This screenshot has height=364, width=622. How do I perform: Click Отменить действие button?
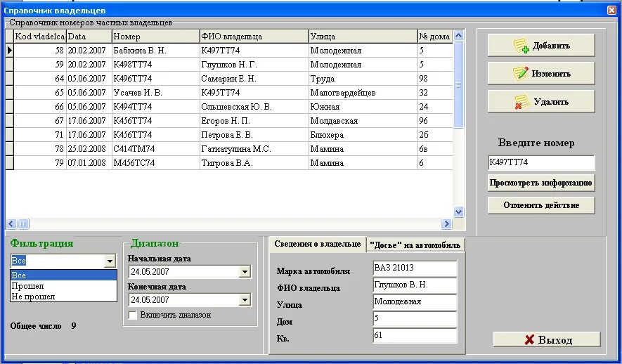pyautogui.click(x=541, y=205)
